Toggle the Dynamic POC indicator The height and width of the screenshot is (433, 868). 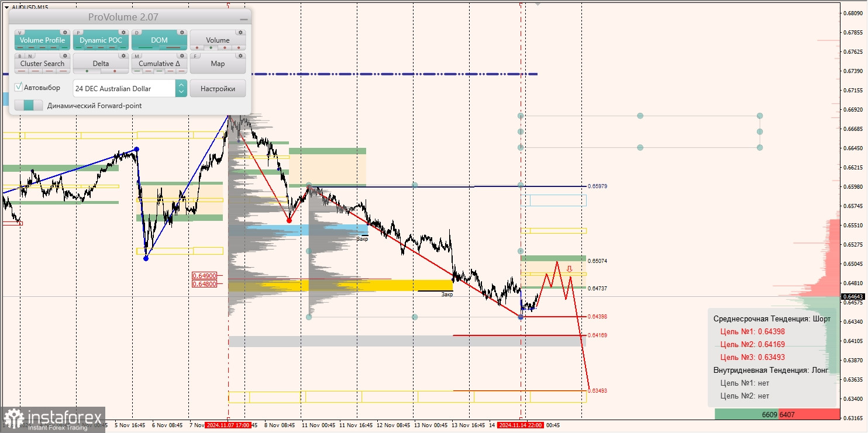pos(101,40)
